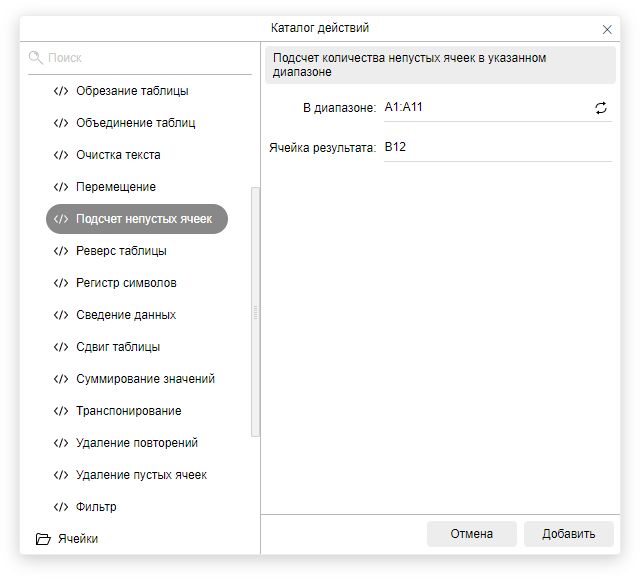Screen dimensions: 640x578
Task: Click the code icon beside Очистка текста
Action: click(61, 155)
